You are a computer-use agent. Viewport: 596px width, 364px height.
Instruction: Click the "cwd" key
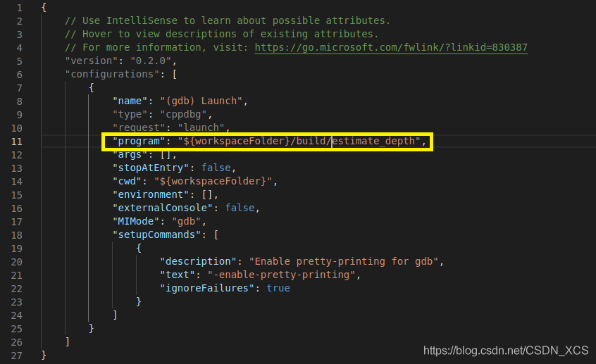pyautogui.click(x=127, y=181)
